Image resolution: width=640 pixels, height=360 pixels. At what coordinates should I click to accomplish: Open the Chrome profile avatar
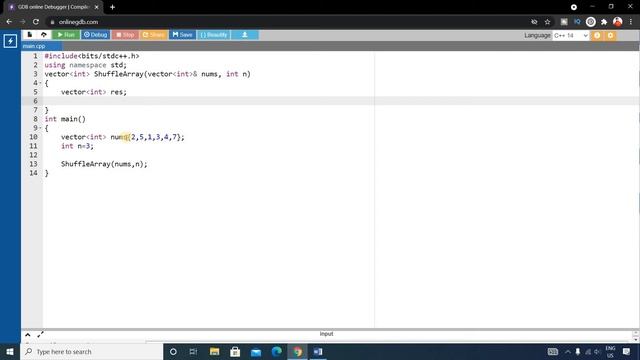[618, 22]
